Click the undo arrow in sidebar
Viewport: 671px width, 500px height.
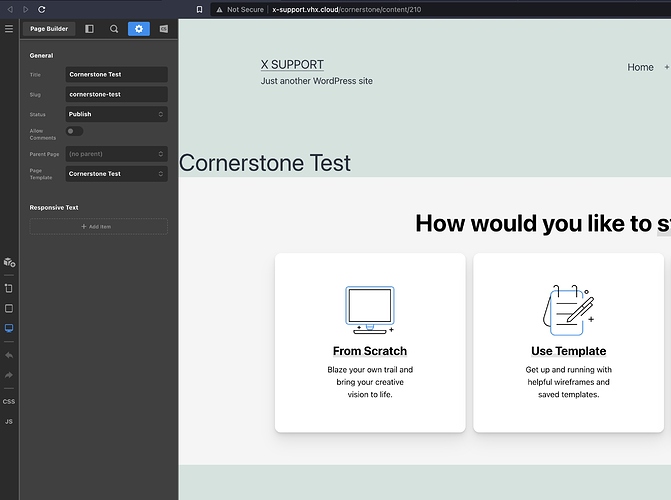click(x=9, y=355)
